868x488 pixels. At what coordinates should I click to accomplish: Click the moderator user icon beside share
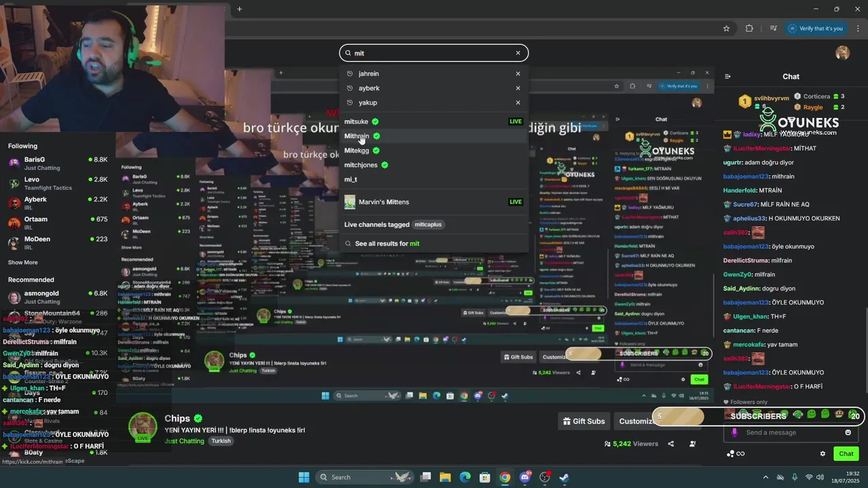coord(692,444)
